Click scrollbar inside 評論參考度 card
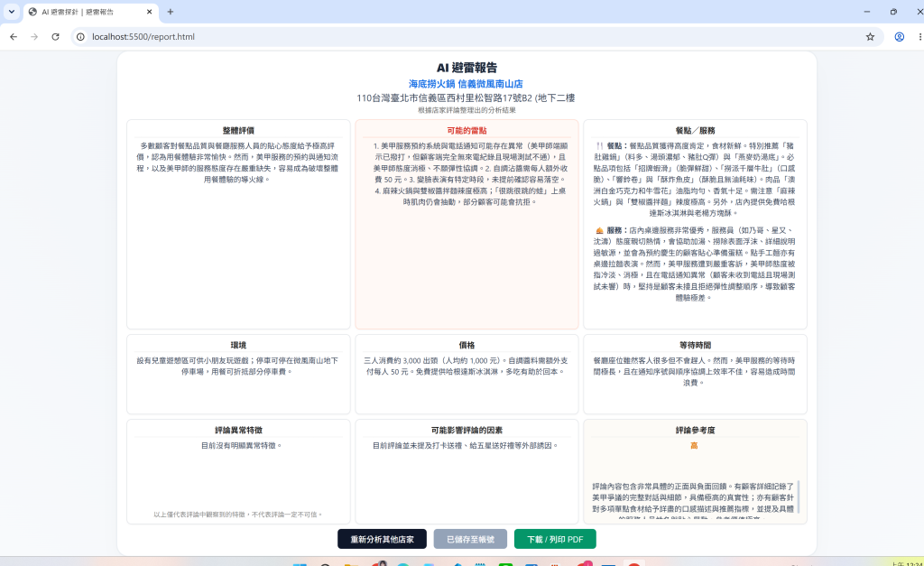Viewport: 924px width, 566px height. tap(799, 497)
